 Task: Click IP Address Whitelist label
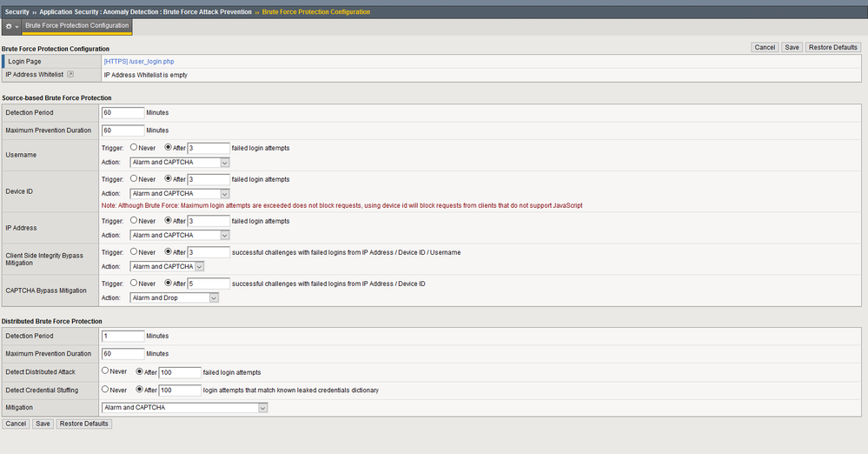point(35,74)
